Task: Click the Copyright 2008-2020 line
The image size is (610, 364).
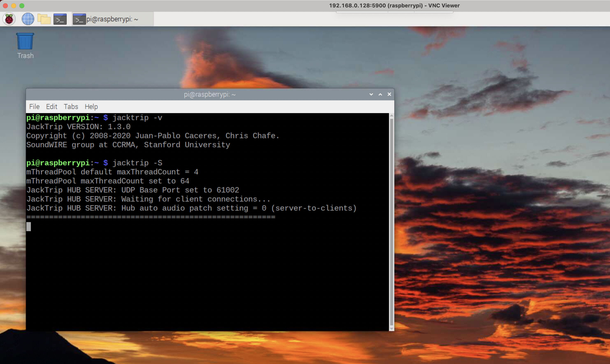Action: 153,136
